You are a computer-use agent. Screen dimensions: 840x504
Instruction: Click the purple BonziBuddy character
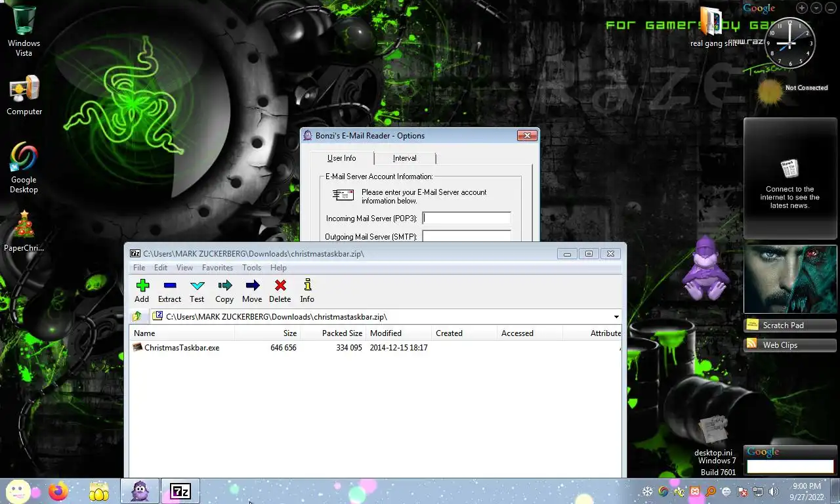[x=705, y=268]
